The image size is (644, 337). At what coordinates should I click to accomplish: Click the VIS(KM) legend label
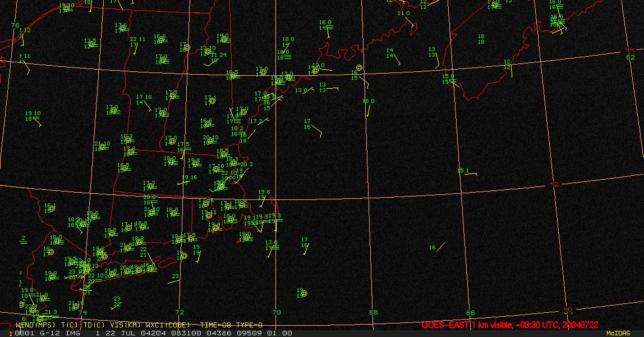pyautogui.click(x=125, y=325)
